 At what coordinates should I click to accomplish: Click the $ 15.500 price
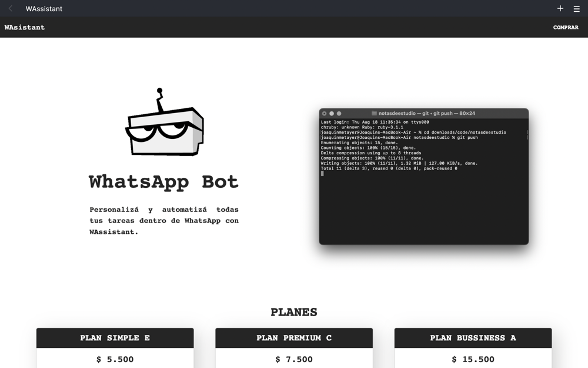473,359
